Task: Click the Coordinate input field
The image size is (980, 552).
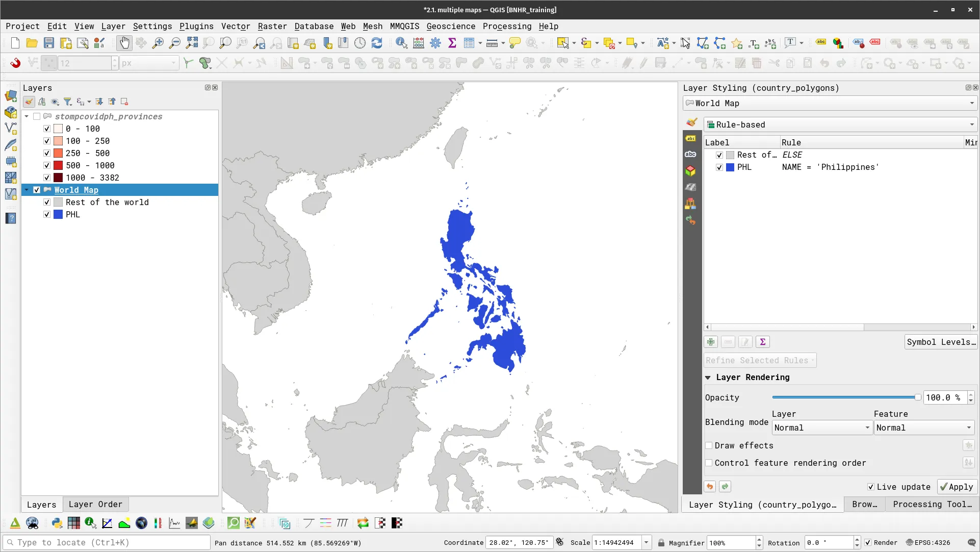Action: click(519, 542)
